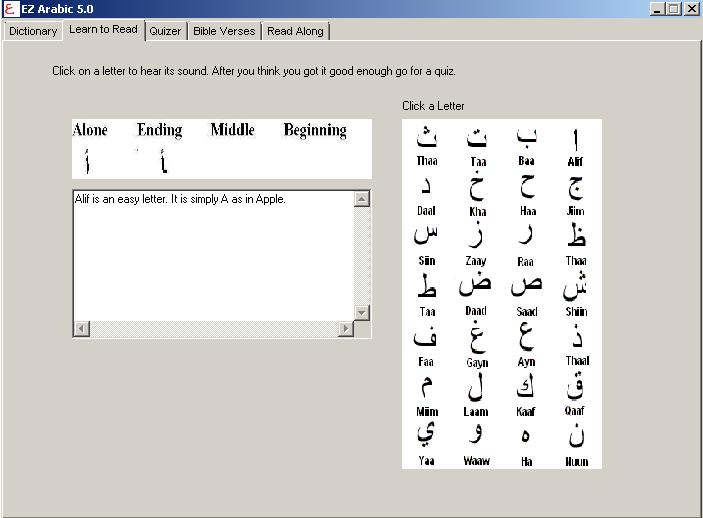This screenshot has height=518, width=703.
Task: Open the Dictionary tab
Action: [33, 31]
